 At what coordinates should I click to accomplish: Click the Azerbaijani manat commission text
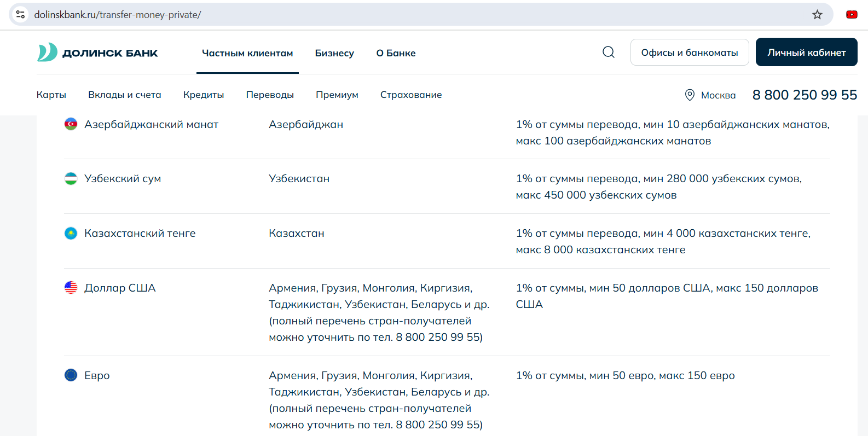(x=673, y=132)
